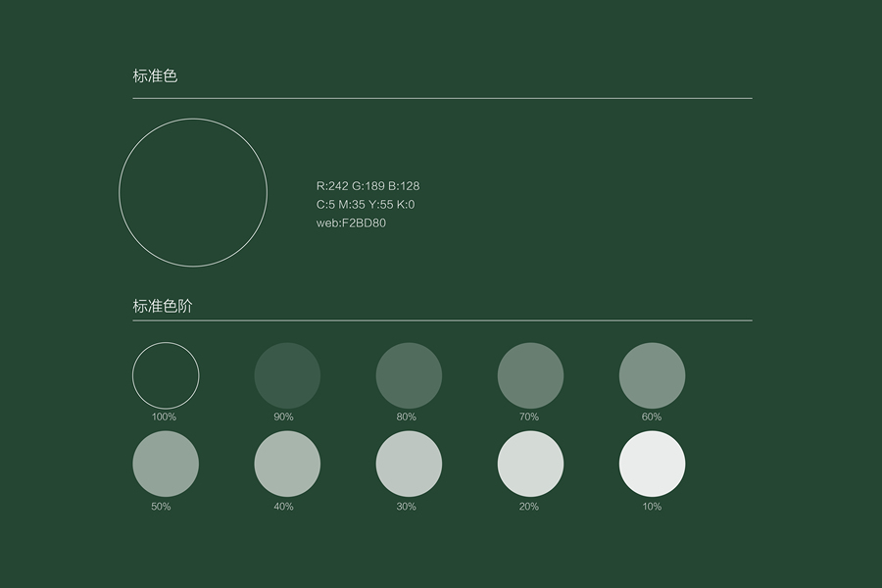Select the 30% tint swatch
The height and width of the screenshot is (588, 882).
(409, 464)
